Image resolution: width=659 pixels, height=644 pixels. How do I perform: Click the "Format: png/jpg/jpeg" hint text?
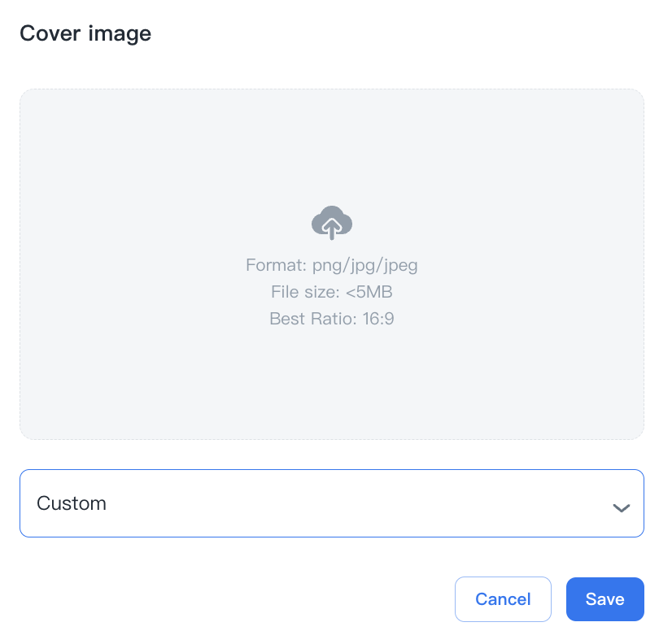pyautogui.click(x=331, y=265)
